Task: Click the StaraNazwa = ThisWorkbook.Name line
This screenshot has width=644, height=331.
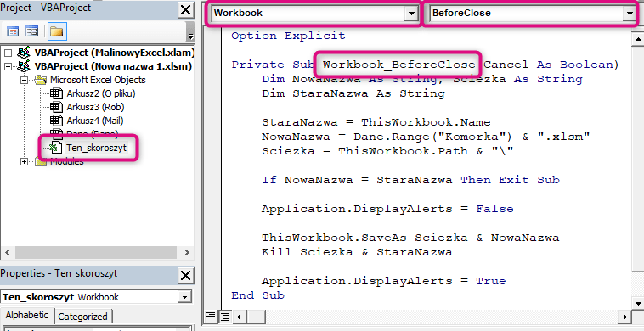Action: click(x=376, y=122)
